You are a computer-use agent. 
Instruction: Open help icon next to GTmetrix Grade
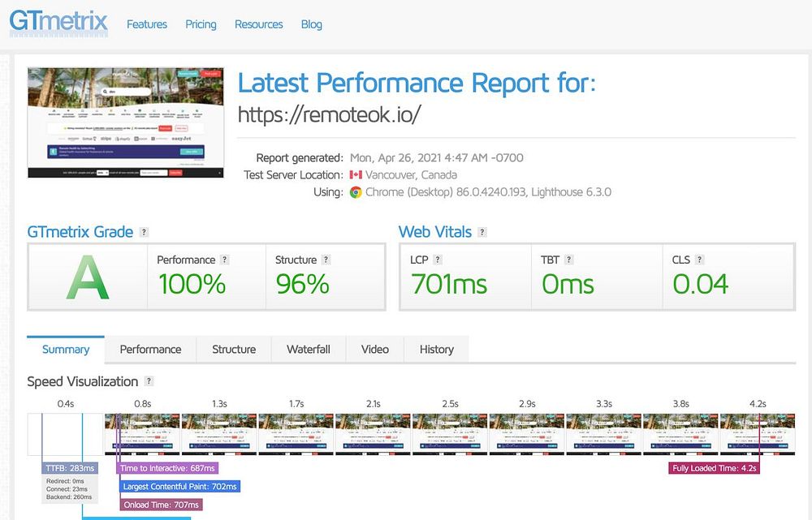pos(144,232)
